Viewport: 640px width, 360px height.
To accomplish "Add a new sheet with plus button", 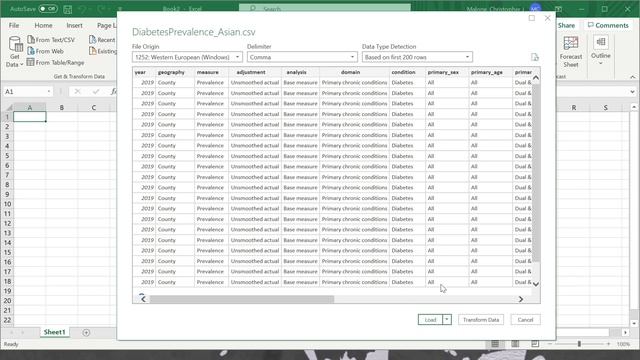I will click(x=86, y=332).
